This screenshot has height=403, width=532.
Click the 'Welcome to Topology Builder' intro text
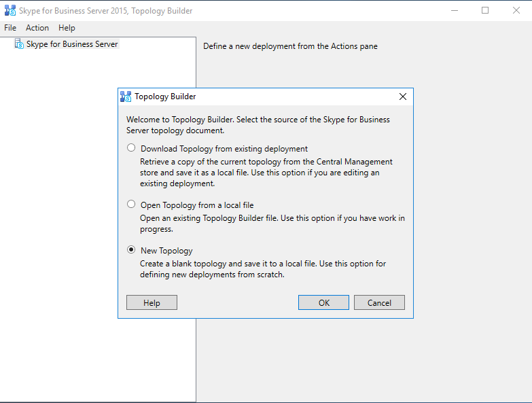click(x=258, y=125)
